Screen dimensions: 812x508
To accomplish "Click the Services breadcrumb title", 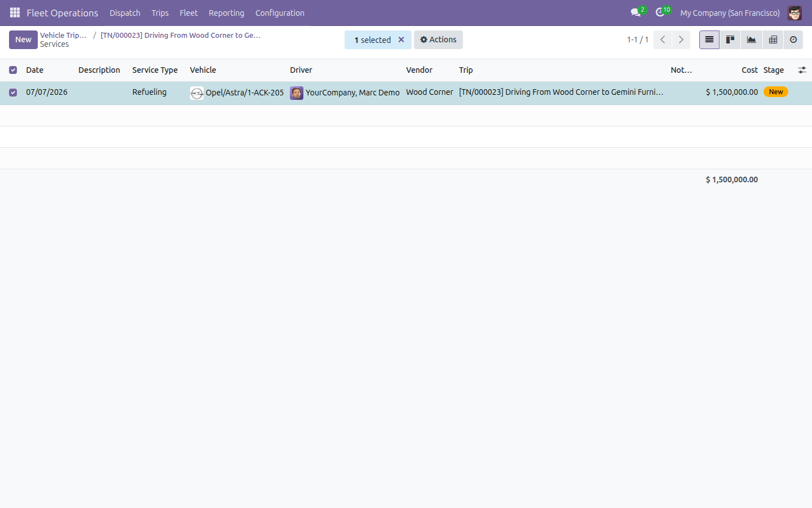I will [x=55, y=44].
